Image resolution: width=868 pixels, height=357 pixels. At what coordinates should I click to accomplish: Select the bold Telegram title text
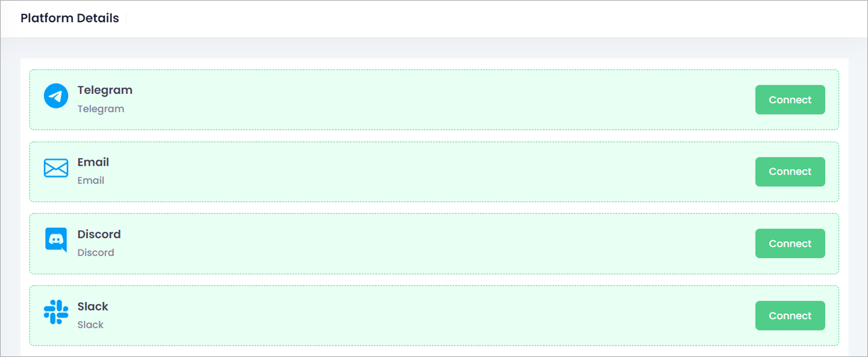tap(105, 90)
